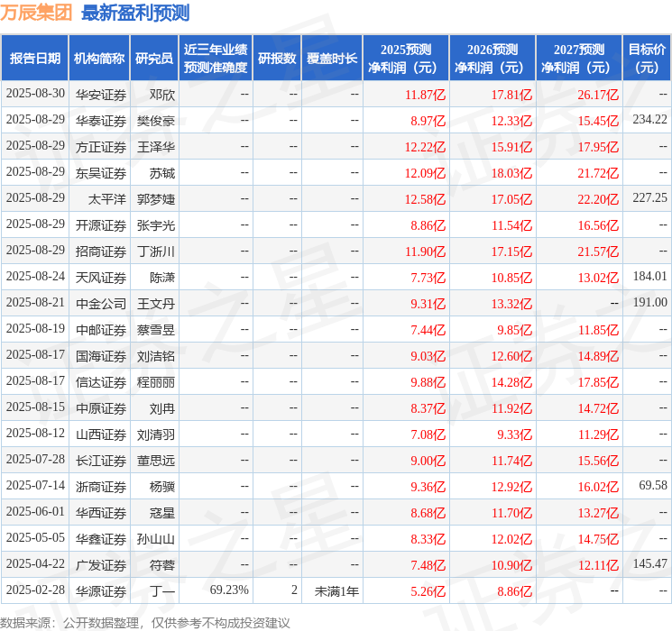Click analyst name 丁浙川

156,251
